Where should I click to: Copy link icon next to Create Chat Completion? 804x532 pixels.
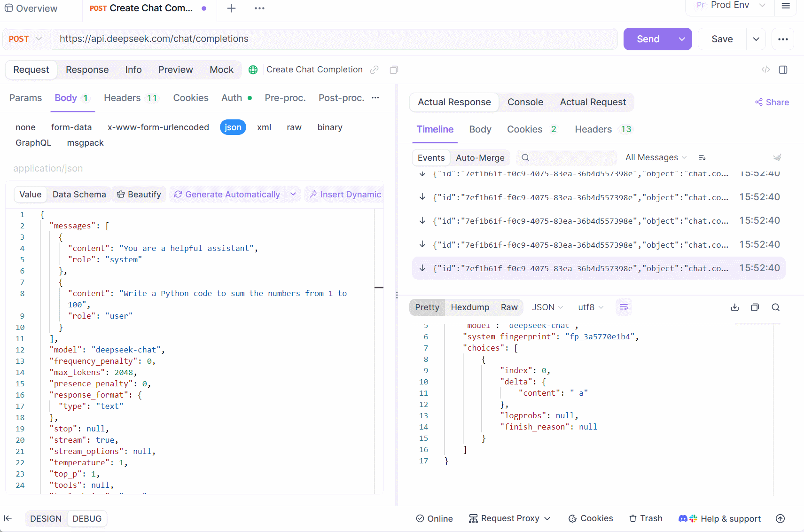tap(375, 70)
